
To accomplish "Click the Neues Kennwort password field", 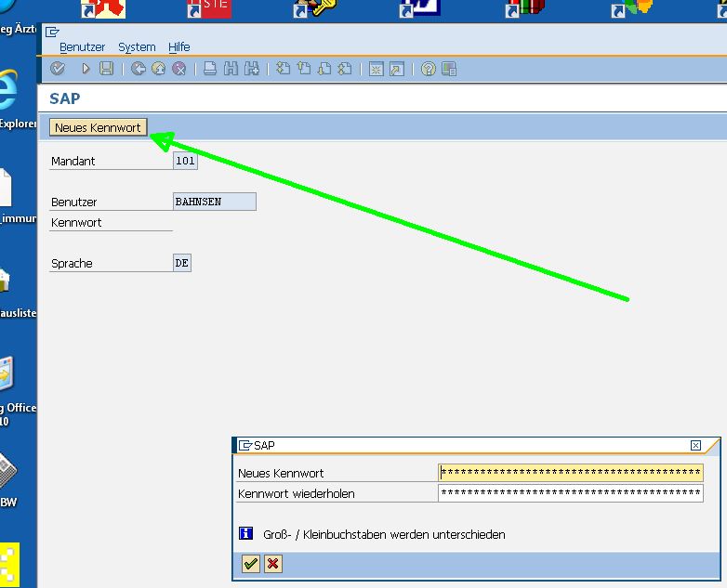I will pyautogui.click(x=570, y=473).
